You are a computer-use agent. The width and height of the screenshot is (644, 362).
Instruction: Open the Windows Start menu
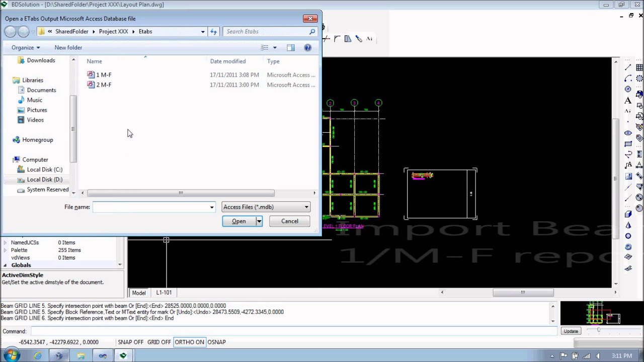point(12,355)
